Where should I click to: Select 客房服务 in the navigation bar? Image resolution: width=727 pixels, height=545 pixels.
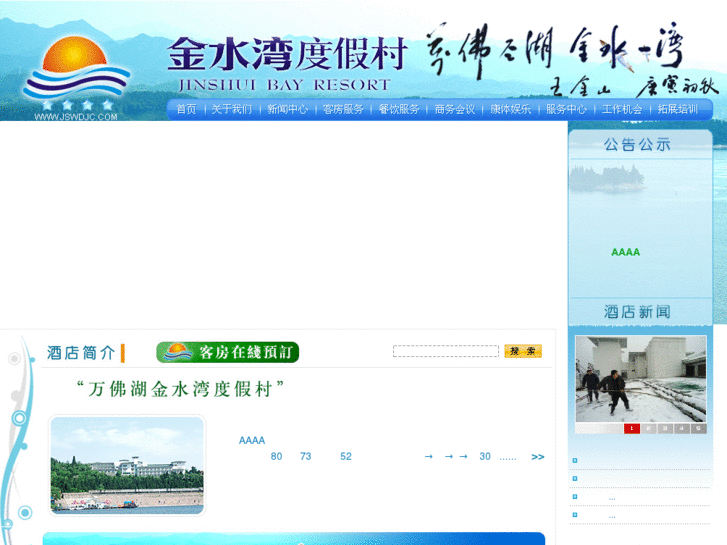[x=343, y=109]
